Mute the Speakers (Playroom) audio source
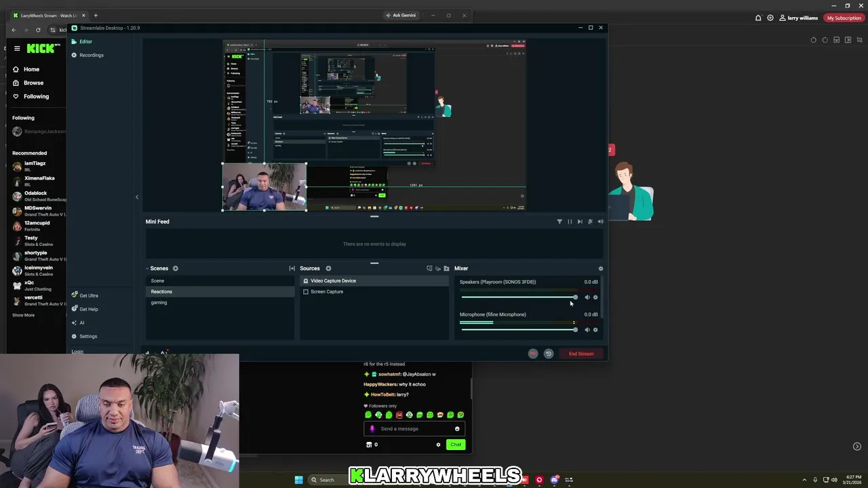This screenshot has width=868, height=488. [587, 298]
